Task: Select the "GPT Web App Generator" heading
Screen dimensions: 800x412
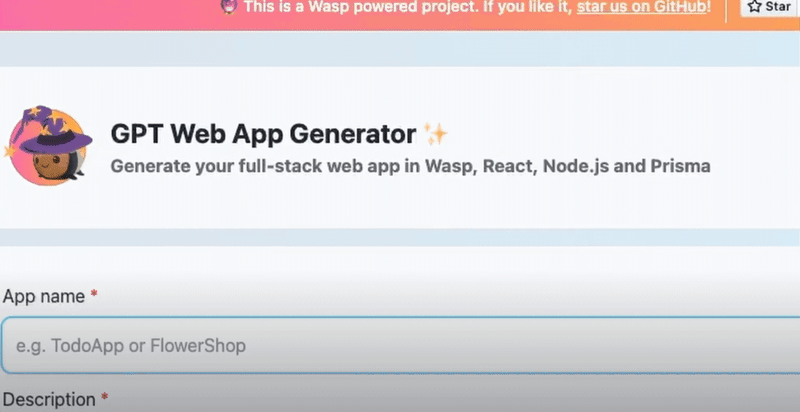Action: [x=262, y=134]
